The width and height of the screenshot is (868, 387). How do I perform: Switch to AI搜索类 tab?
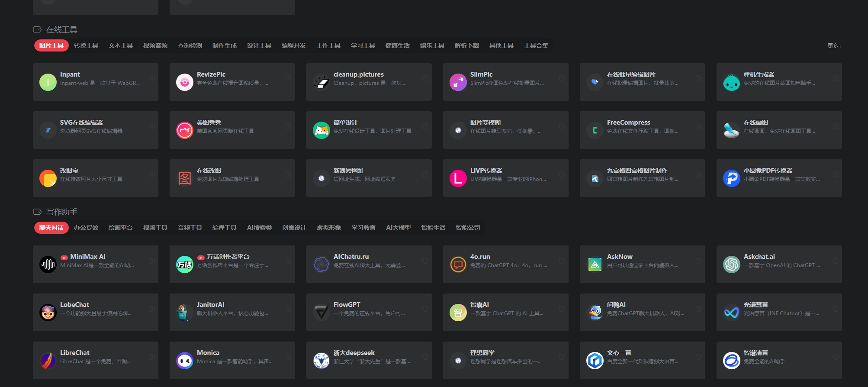pyautogui.click(x=260, y=228)
